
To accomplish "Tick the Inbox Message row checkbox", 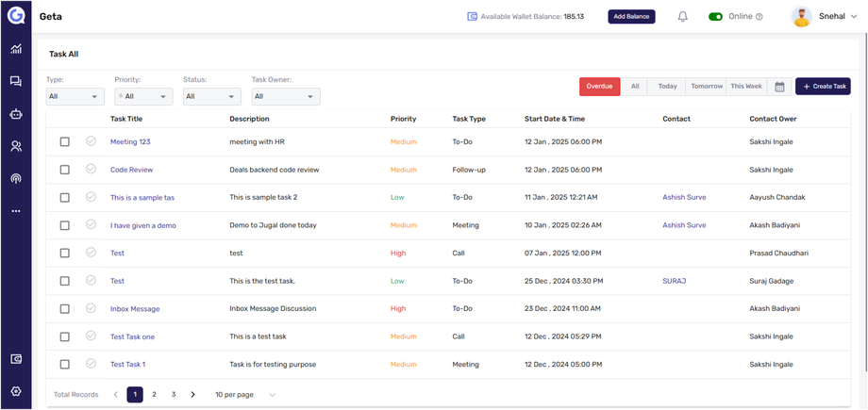I will coord(65,309).
